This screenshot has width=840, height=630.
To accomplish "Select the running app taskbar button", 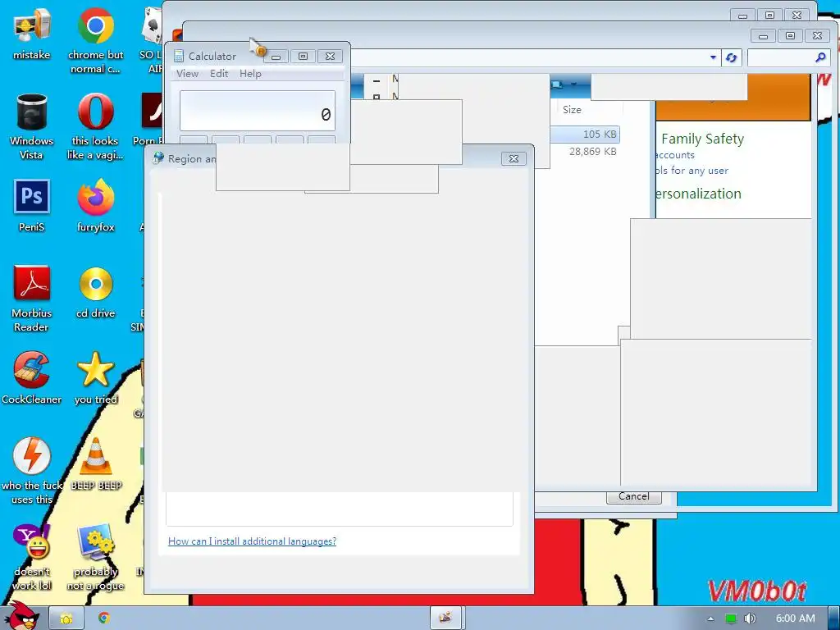I will pos(445,618).
